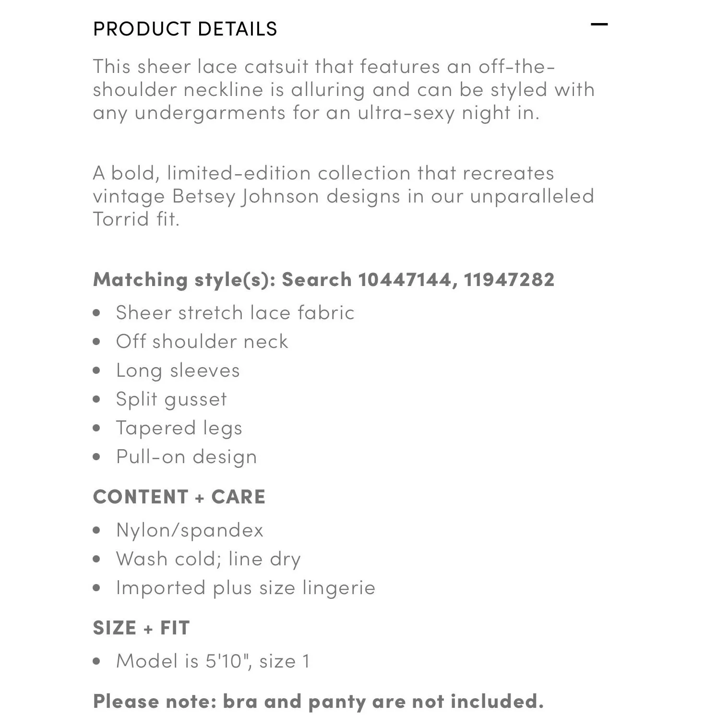
Task: Click the "Off shoulder neck" bullet
Action: (x=202, y=342)
